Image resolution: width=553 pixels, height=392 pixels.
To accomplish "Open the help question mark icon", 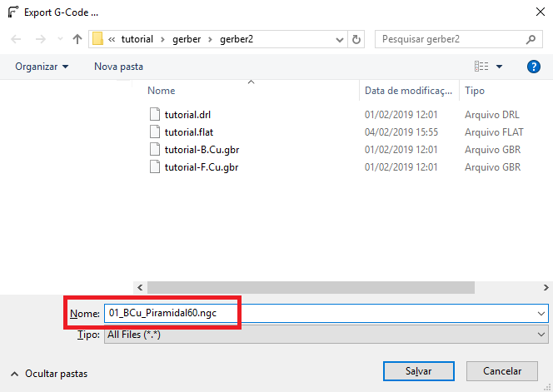I will (x=534, y=67).
